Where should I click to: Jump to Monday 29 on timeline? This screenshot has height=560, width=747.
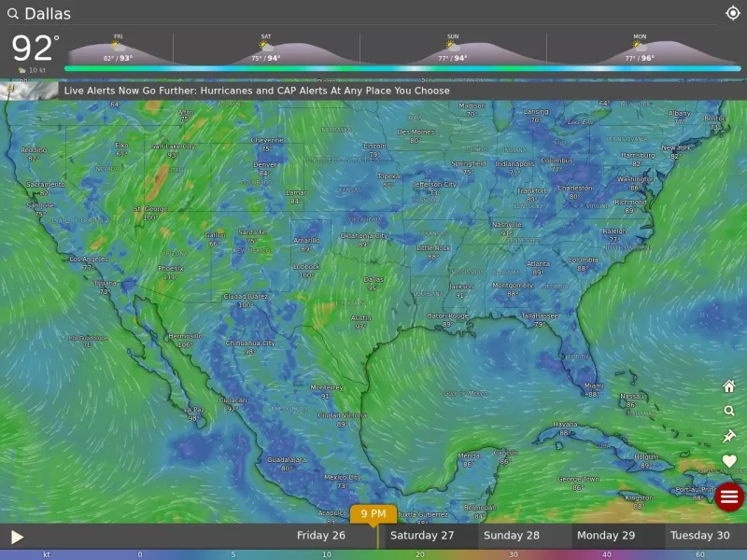coord(605,535)
